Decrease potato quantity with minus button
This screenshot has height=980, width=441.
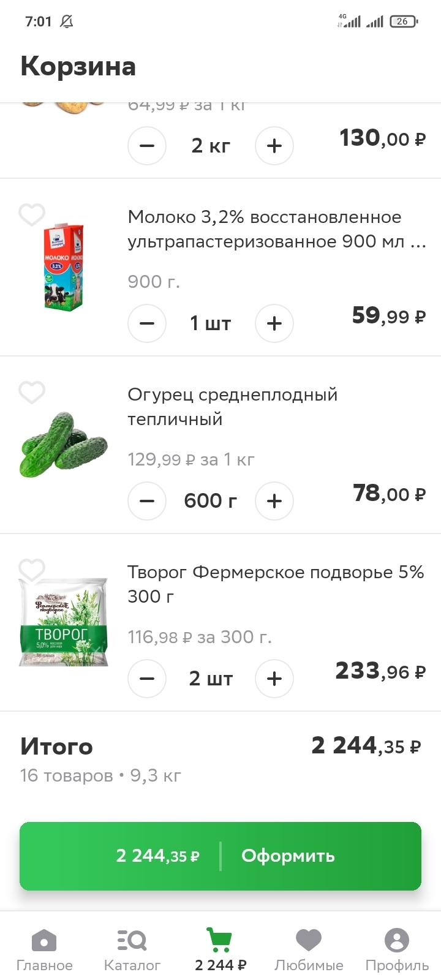(147, 146)
